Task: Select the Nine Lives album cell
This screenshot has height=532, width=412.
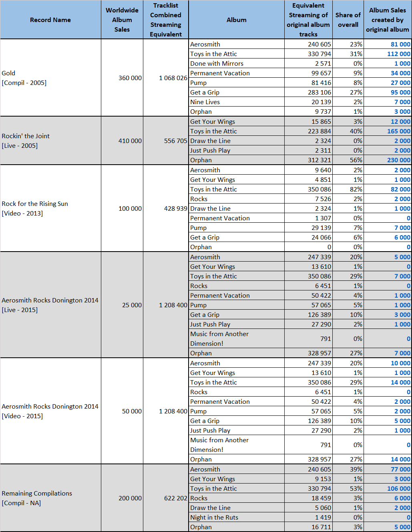Action: coord(237,102)
